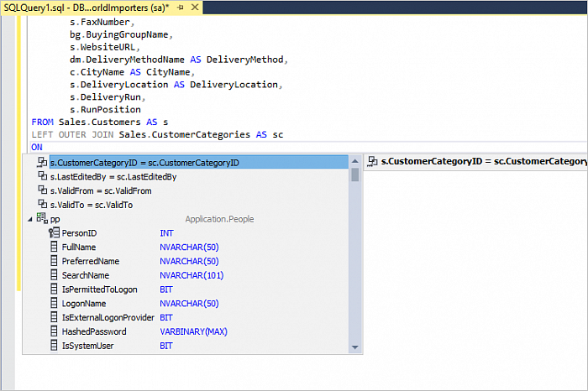Click column icon next to HashedPassword

[x=54, y=332]
